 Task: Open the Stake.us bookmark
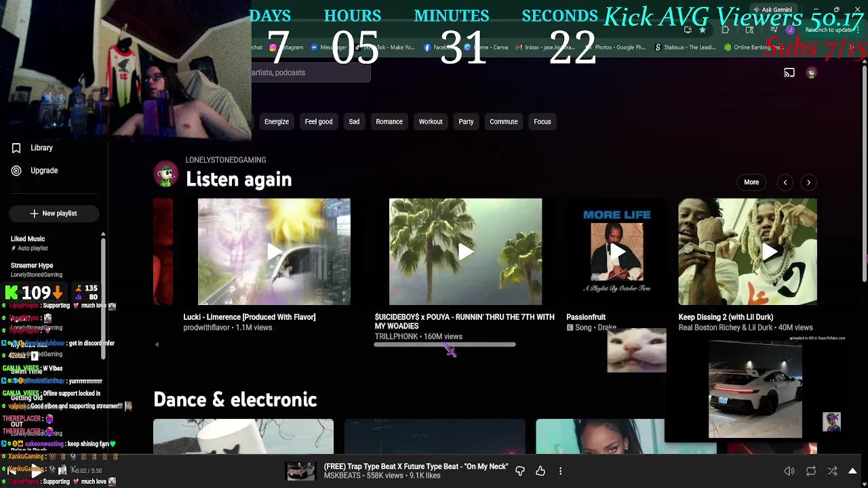pos(685,47)
